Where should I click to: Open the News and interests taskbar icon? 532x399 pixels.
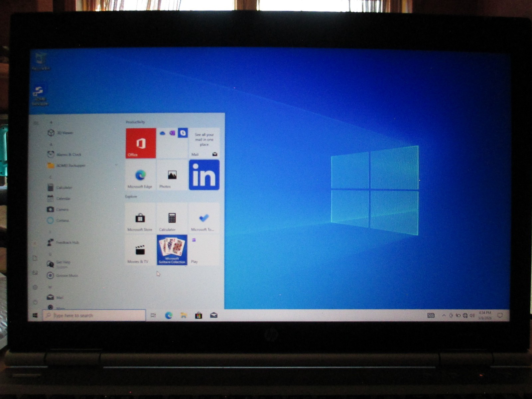coord(431,315)
